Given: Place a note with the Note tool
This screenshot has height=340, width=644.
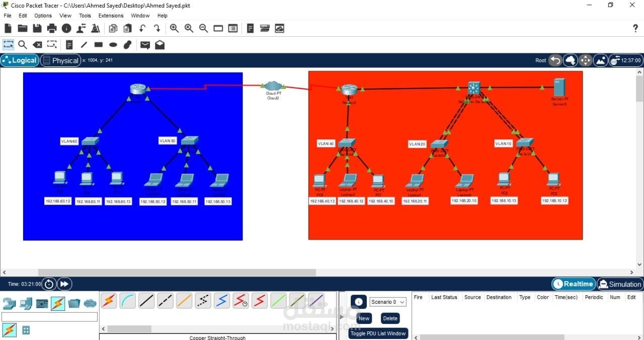Looking at the screenshot, I should point(69,45).
